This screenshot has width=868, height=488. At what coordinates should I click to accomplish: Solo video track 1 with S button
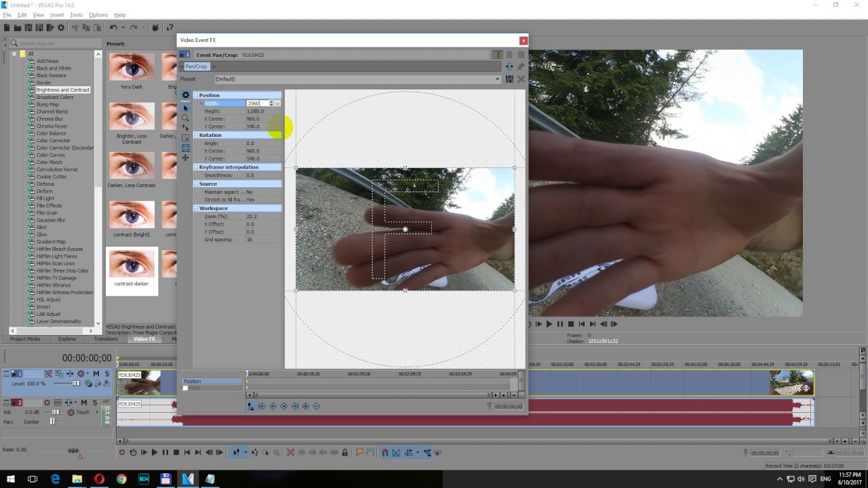coord(107,373)
